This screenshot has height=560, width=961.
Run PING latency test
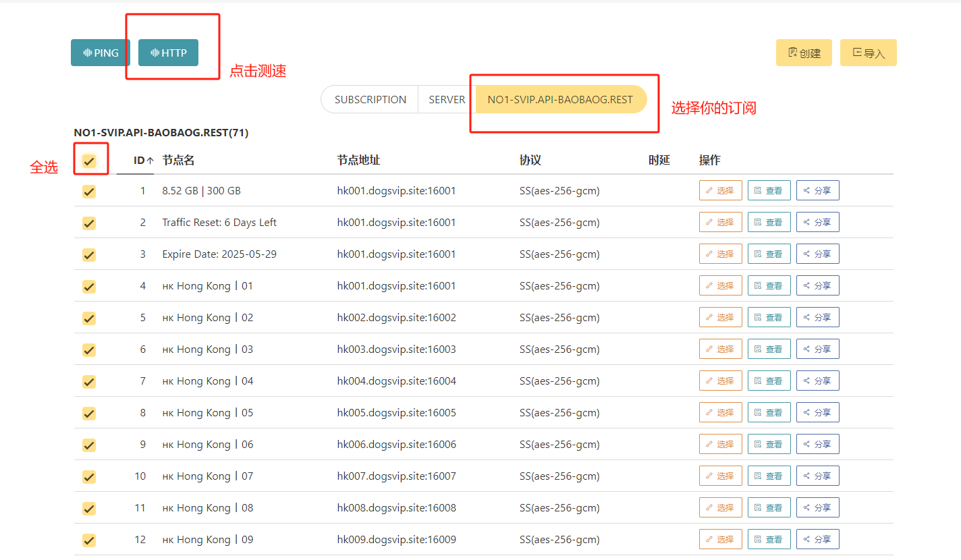(x=100, y=53)
